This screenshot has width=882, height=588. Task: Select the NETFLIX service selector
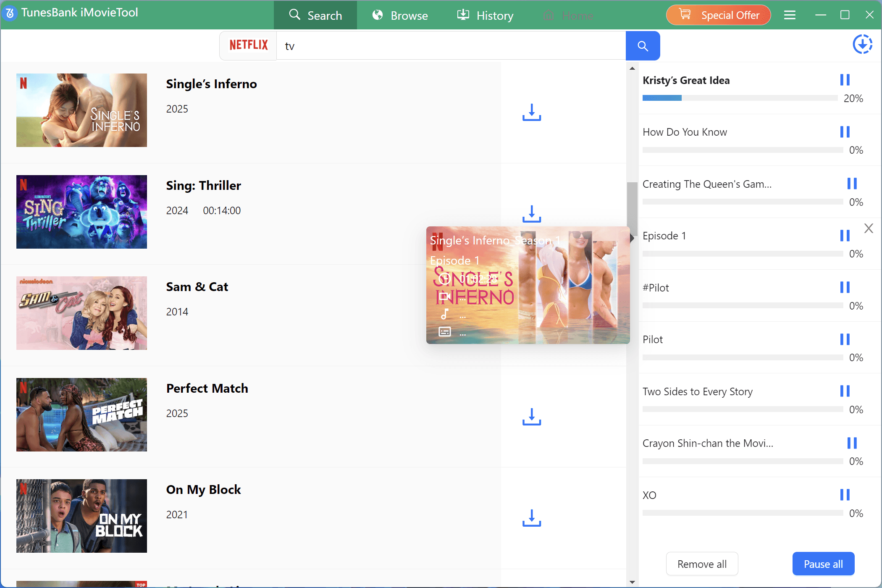248,45
